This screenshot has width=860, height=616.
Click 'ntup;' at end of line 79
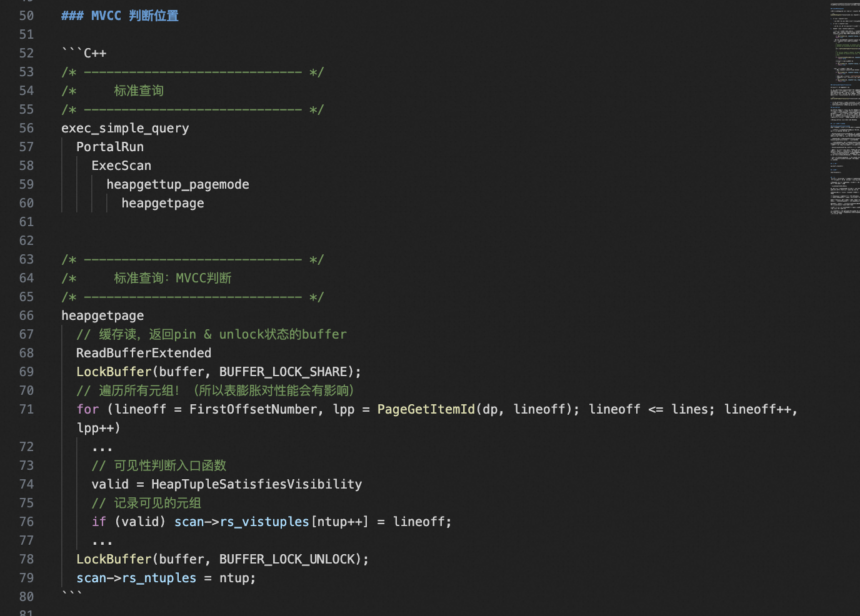(237, 578)
